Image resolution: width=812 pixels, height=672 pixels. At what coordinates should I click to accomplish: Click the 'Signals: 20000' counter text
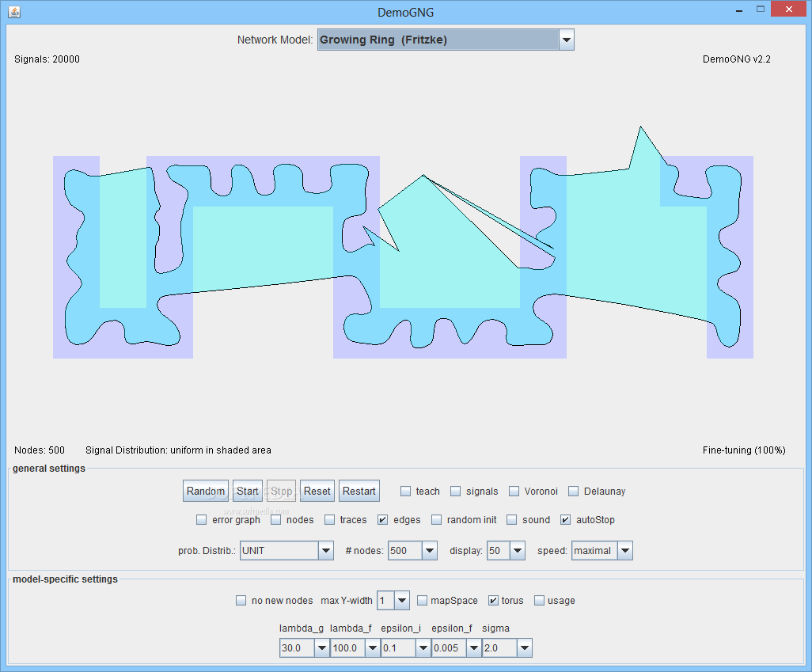click(47, 59)
